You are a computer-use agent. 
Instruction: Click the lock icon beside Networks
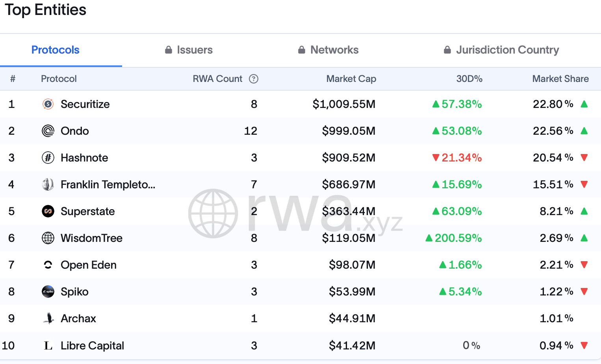coord(302,50)
